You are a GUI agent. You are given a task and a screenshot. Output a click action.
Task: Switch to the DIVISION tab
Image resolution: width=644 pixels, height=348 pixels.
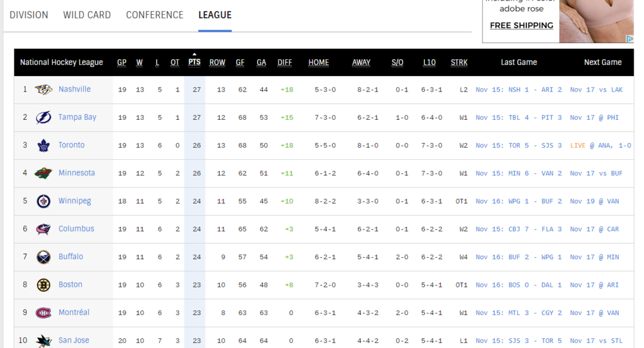click(x=29, y=15)
